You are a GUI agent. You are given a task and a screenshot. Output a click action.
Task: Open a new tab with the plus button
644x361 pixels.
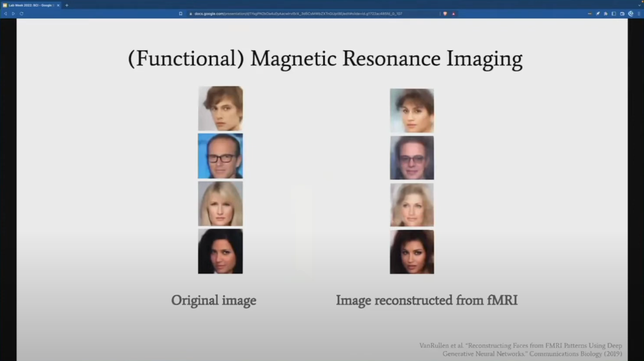point(67,5)
